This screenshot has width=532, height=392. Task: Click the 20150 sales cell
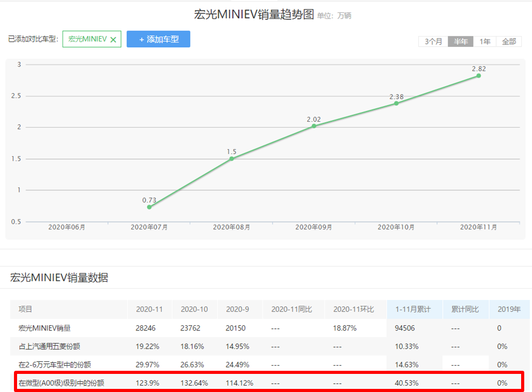coord(235,328)
